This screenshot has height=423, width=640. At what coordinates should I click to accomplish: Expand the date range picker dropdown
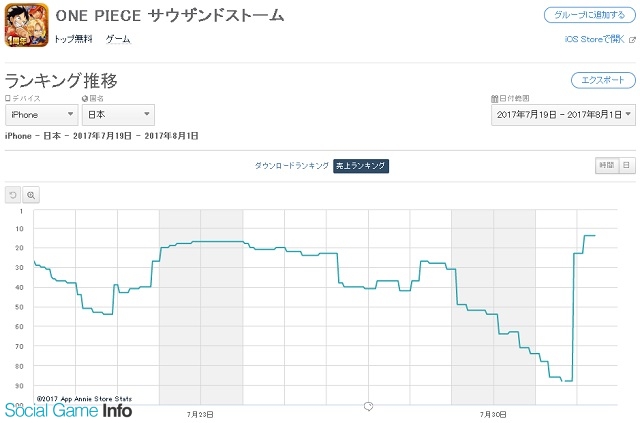pos(563,115)
